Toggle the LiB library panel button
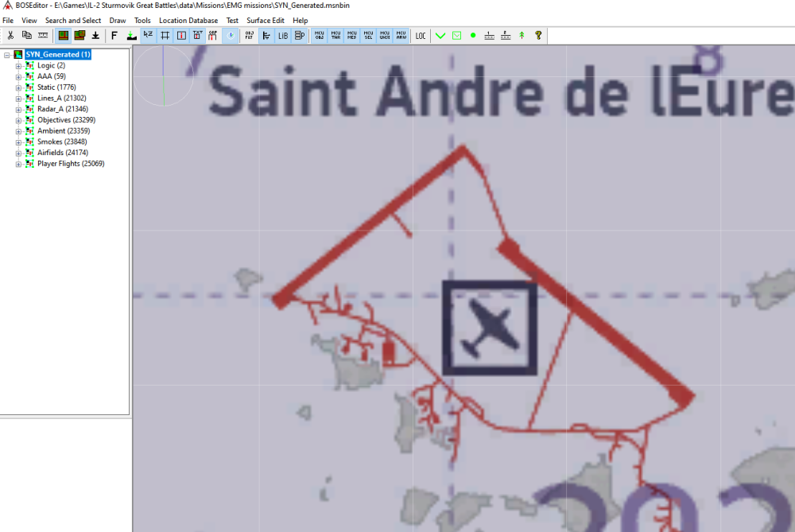 click(x=283, y=36)
